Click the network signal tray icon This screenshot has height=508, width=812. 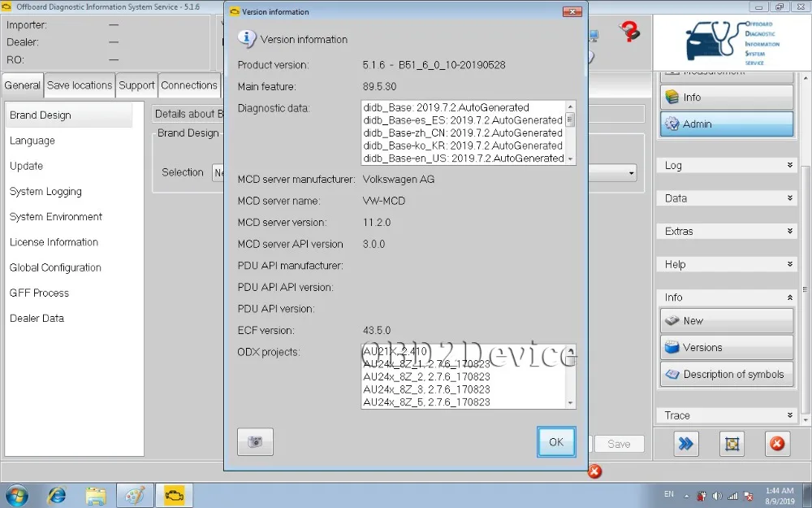pos(732,496)
